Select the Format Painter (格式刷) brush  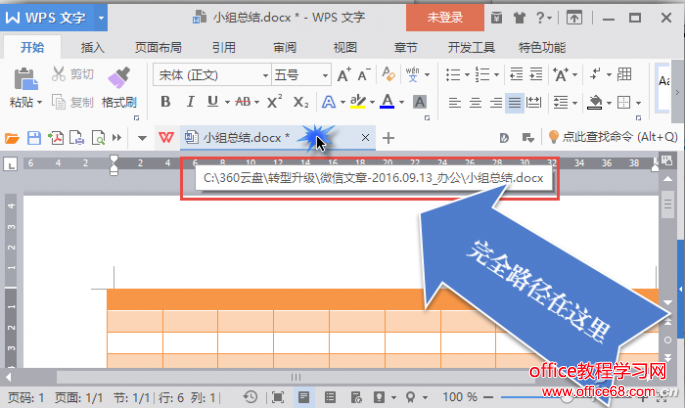pos(119,77)
